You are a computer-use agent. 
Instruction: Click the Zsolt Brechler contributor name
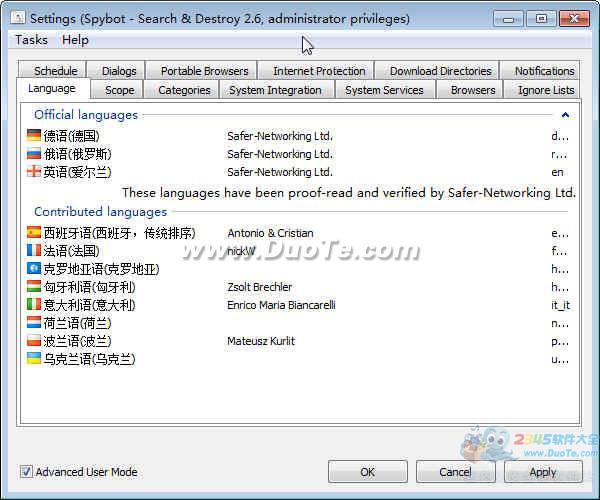(x=259, y=287)
